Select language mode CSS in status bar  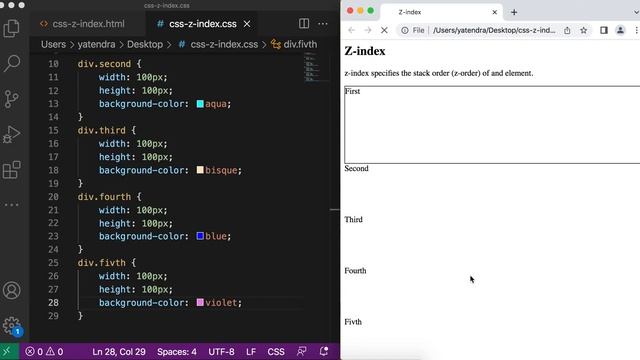click(x=276, y=351)
